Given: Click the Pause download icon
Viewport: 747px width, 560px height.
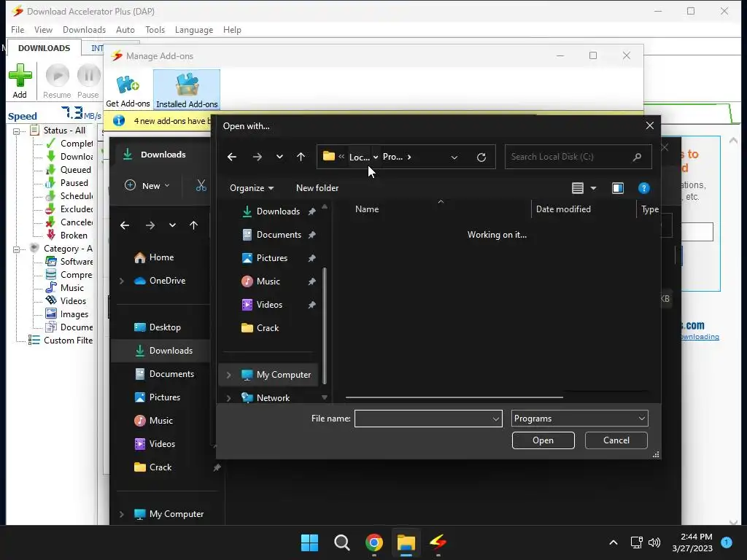Looking at the screenshot, I should tap(88, 75).
